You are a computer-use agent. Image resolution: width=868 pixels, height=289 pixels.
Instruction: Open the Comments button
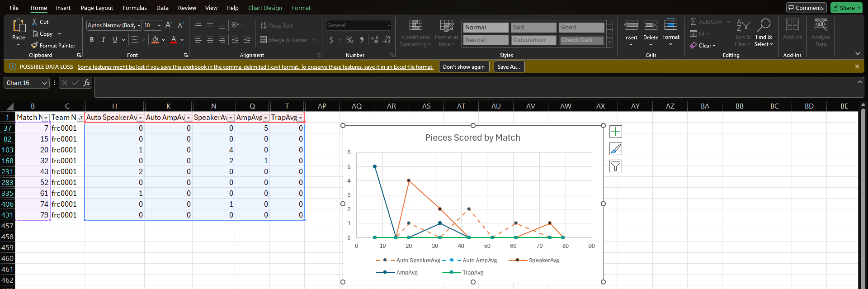tap(806, 8)
